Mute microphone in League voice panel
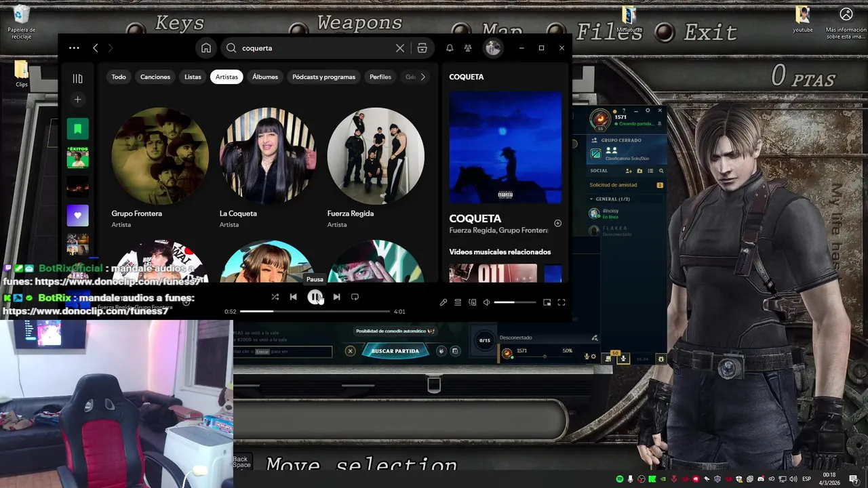Screen dimensions: 868x488 587,357
